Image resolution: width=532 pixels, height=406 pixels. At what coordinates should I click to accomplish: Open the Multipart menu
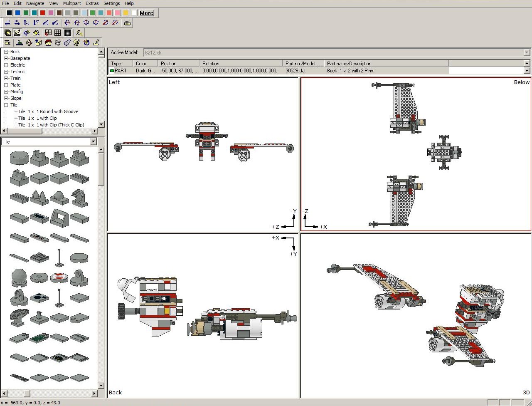(x=72, y=3)
